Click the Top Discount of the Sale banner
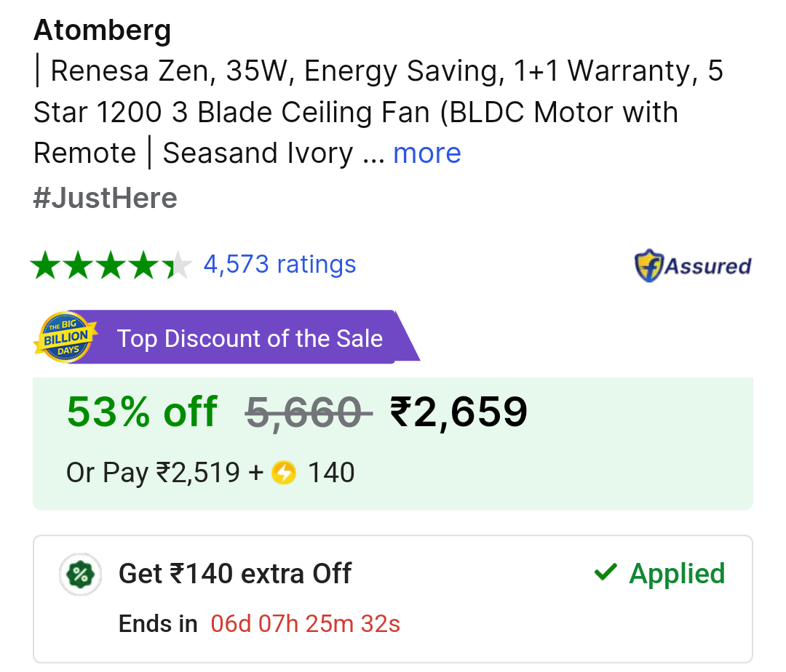Image resolution: width=786 pixels, height=672 pixels. click(250, 337)
